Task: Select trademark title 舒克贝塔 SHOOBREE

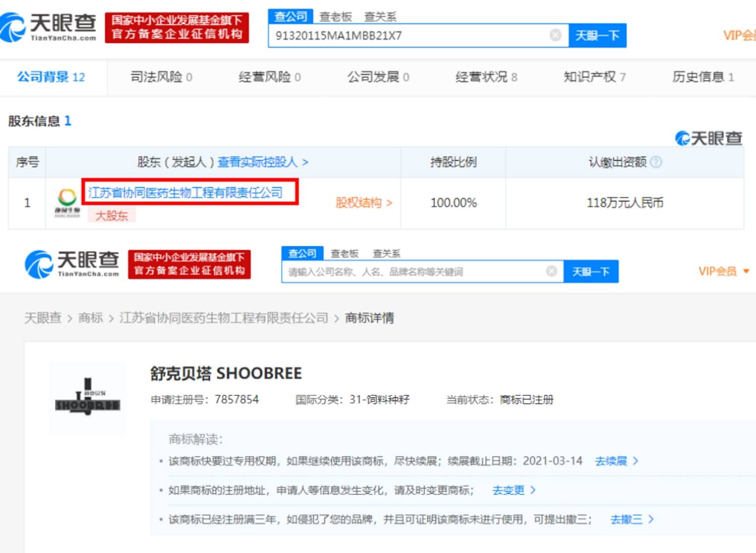Action: 226,373
